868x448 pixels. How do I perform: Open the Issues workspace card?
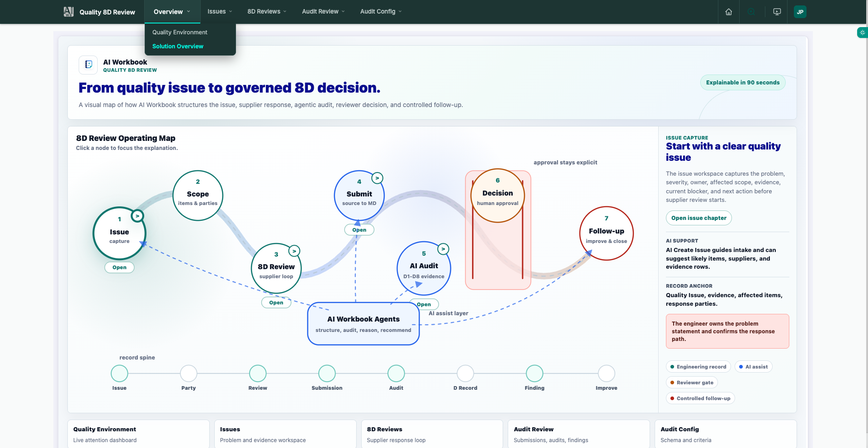click(x=285, y=434)
